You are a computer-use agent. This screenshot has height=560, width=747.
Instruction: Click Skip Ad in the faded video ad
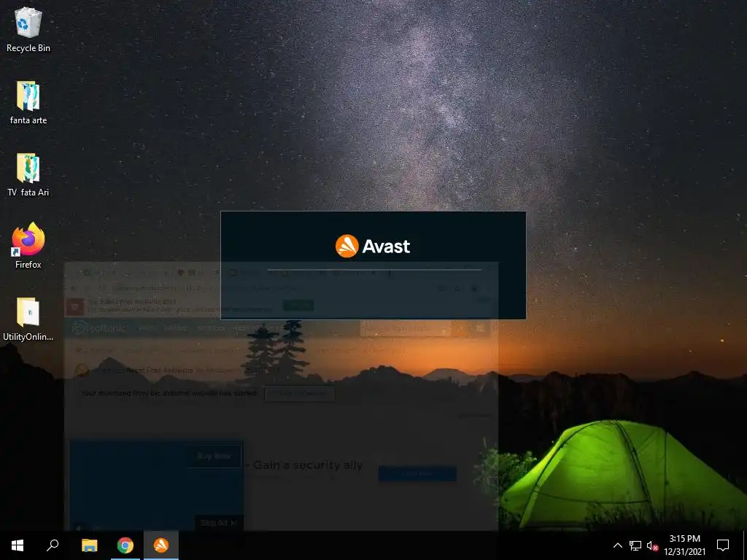point(219,522)
